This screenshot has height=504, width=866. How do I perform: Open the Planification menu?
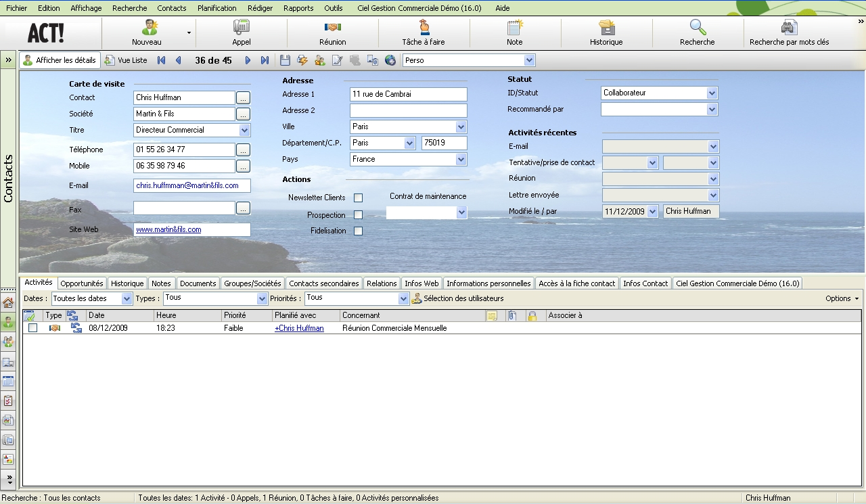point(216,8)
